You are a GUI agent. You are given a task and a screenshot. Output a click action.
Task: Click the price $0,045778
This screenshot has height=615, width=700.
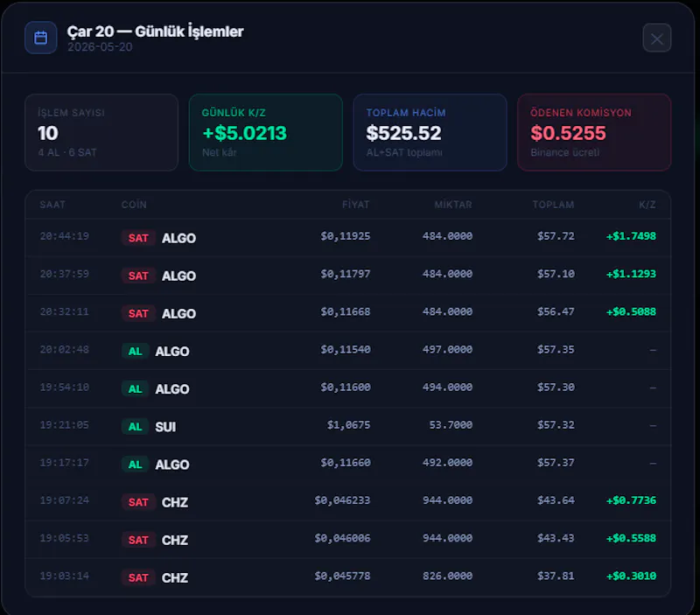pyautogui.click(x=342, y=576)
